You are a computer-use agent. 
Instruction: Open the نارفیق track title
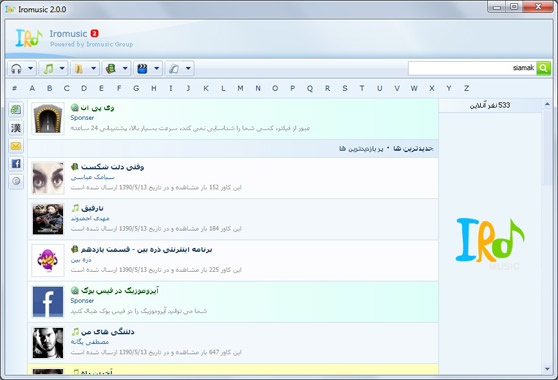92,208
